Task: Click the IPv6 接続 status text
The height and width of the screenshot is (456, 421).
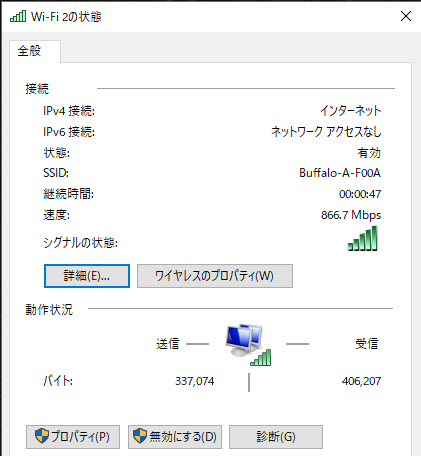Action: pos(326,132)
